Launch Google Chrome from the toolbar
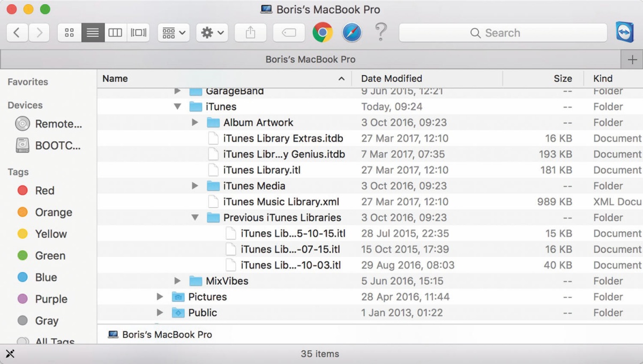 [x=323, y=33]
